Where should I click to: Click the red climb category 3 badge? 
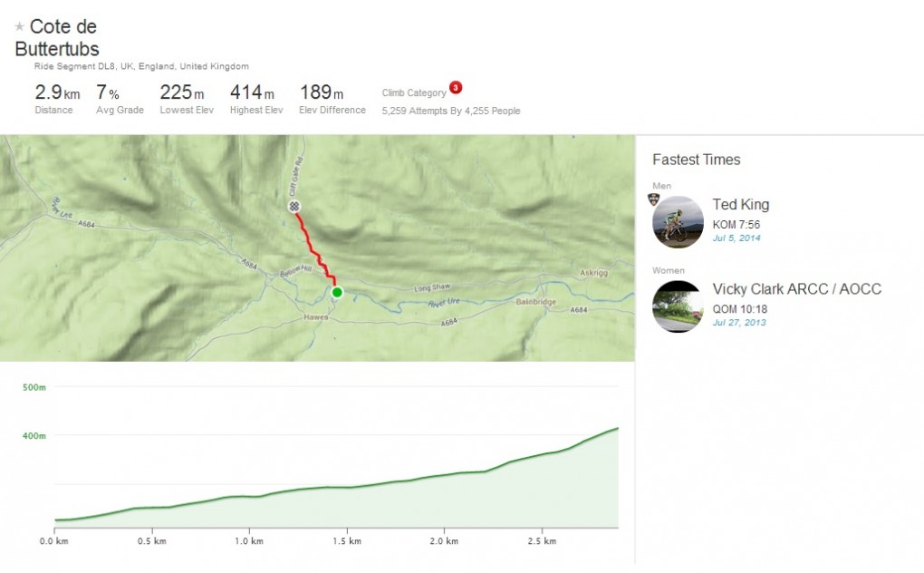(456, 88)
